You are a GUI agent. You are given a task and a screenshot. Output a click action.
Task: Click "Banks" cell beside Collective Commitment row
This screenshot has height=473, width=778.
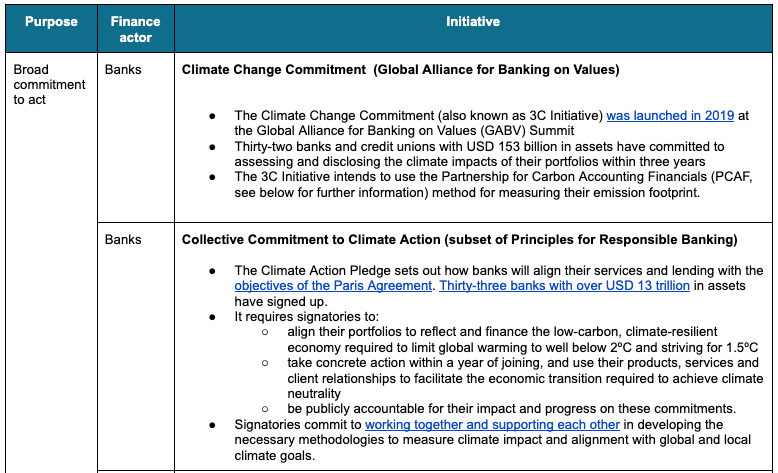123,240
